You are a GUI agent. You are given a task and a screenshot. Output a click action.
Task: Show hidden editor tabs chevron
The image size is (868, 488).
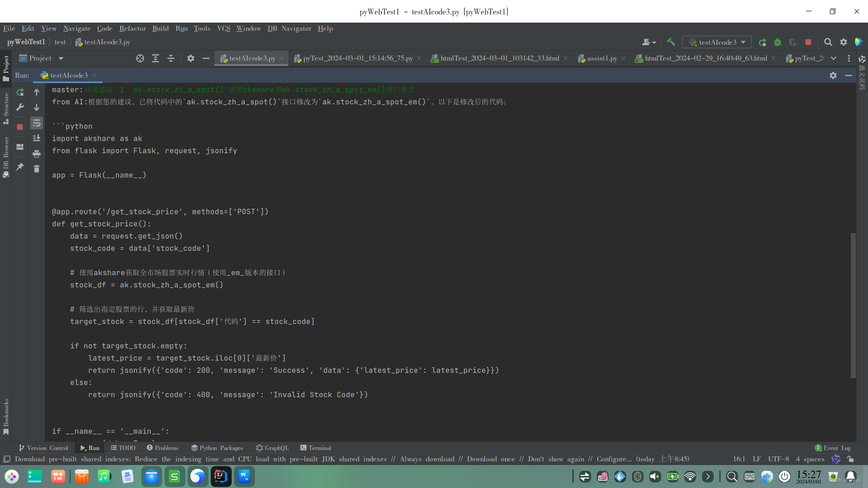tap(834, 58)
